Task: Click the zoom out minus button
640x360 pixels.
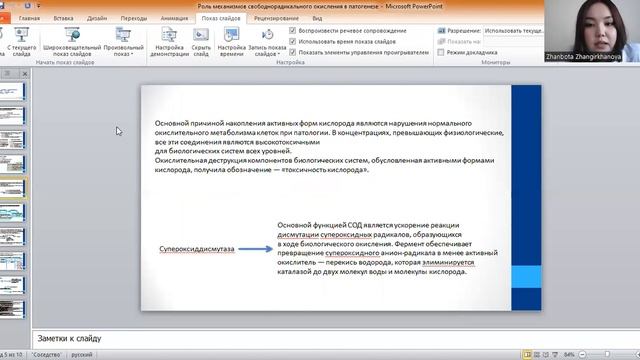Action: point(582,355)
